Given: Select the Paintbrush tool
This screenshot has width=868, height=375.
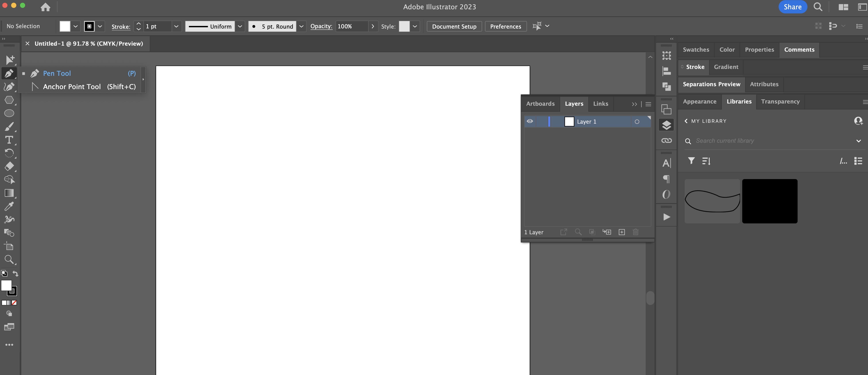Looking at the screenshot, I should (x=9, y=127).
